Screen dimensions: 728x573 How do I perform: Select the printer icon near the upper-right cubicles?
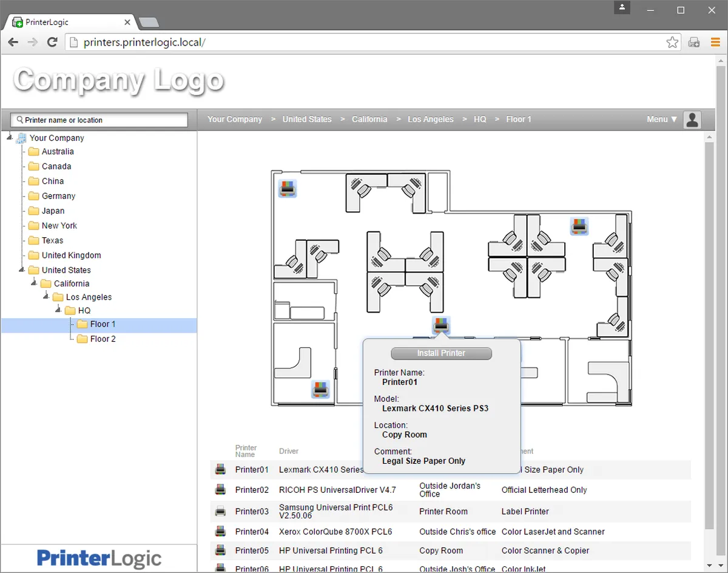(x=579, y=226)
